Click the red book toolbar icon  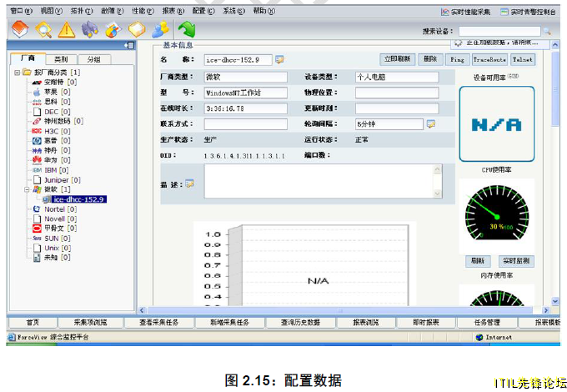pyautogui.click(x=20, y=29)
